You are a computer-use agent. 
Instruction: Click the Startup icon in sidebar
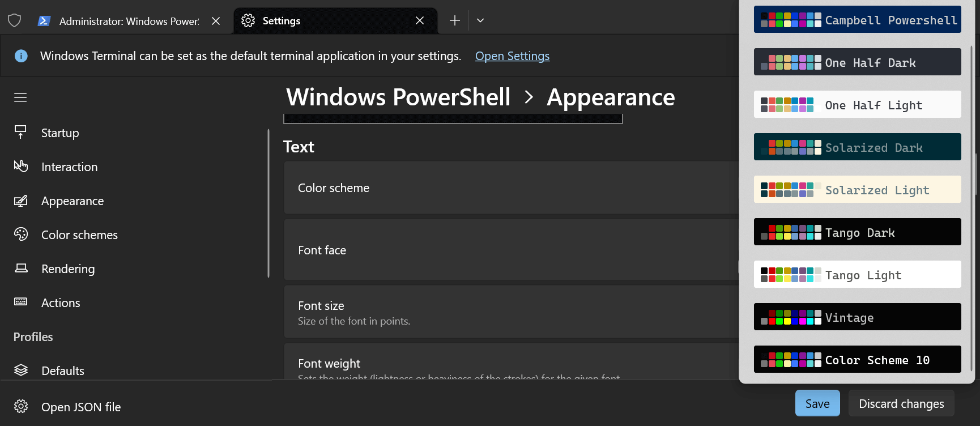21,133
